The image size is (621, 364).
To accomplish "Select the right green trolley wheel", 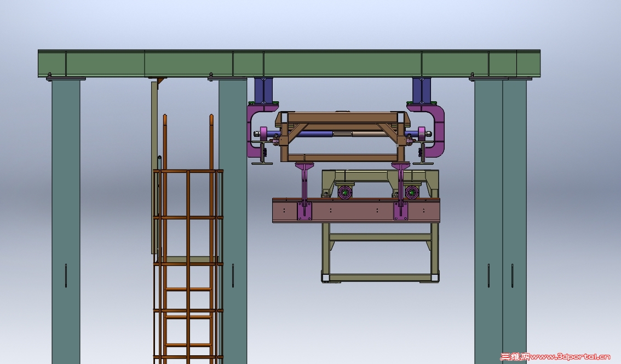I will tap(412, 192).
